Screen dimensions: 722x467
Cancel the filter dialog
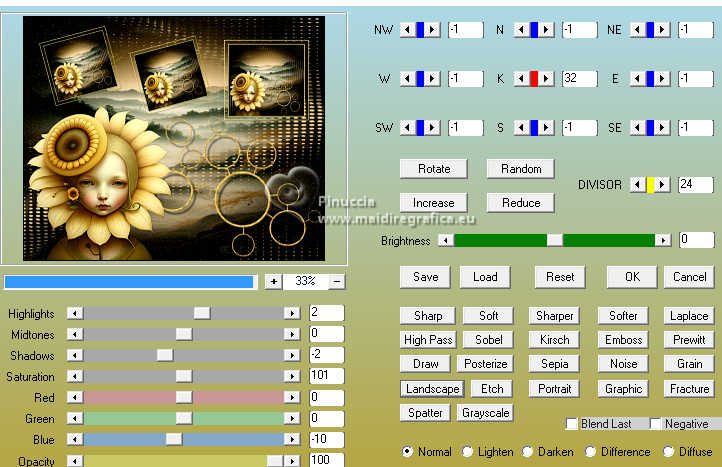tap(689, 277)
